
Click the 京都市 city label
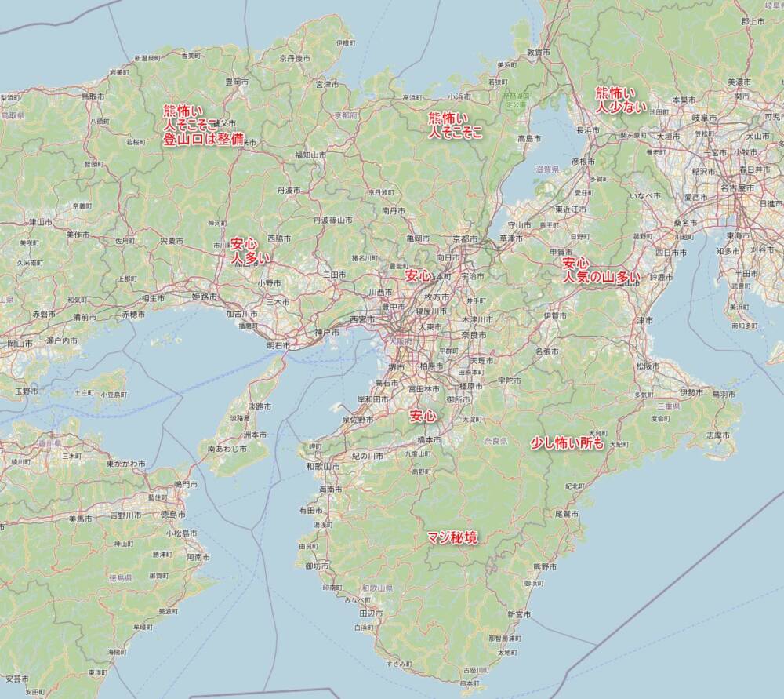[465, 239]
